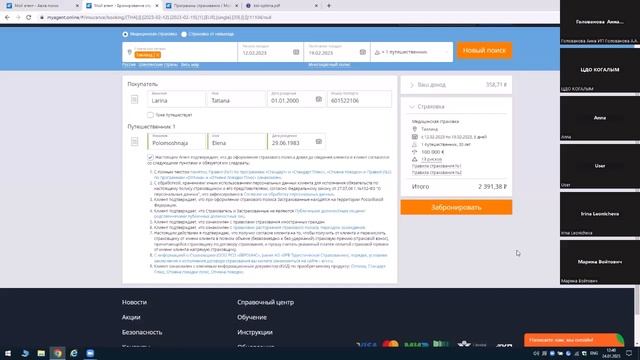Viewport: 640px width, 360px height.
Task: Untick the agent confirmation agreement checkbox
Action: [150, 157]
